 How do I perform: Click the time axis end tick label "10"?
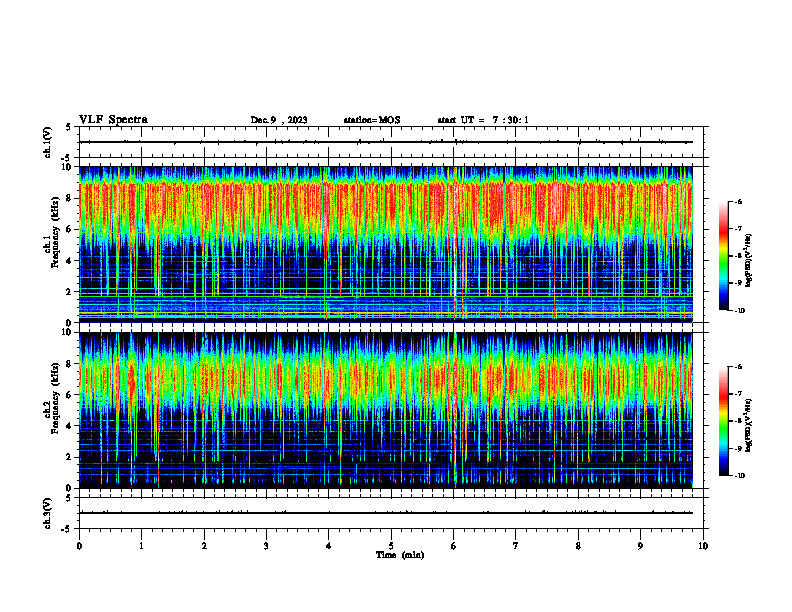point(703,546)
